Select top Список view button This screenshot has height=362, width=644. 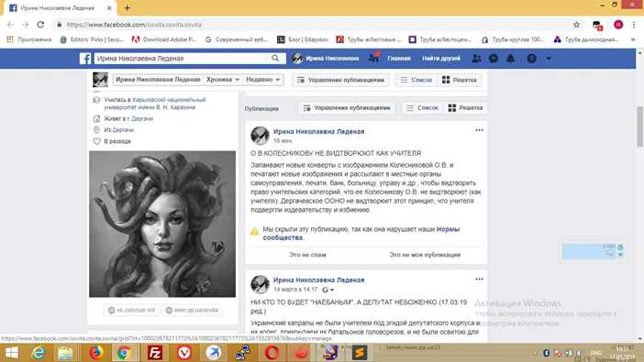416,80
